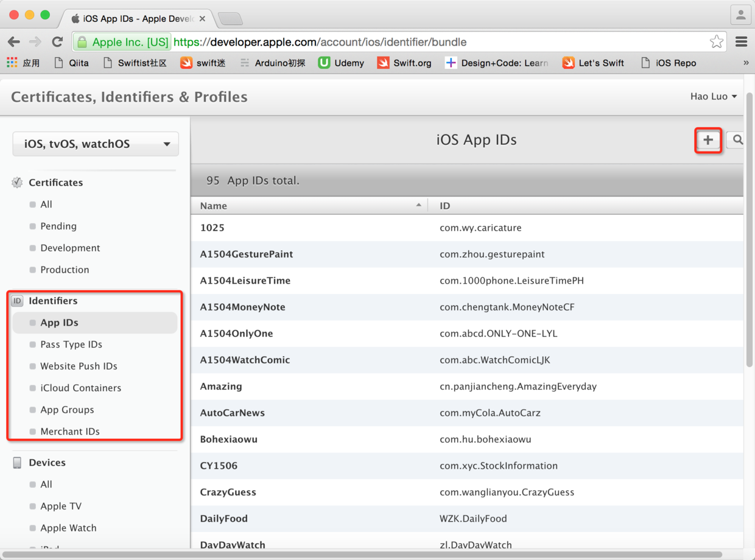
Task: Select Production certificates
Action: [x=65, y=270]
